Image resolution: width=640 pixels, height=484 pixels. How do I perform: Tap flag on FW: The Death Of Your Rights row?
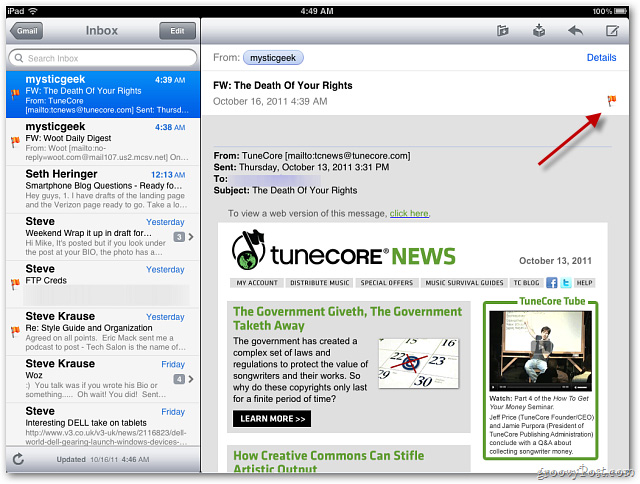[x=15, y=94]
